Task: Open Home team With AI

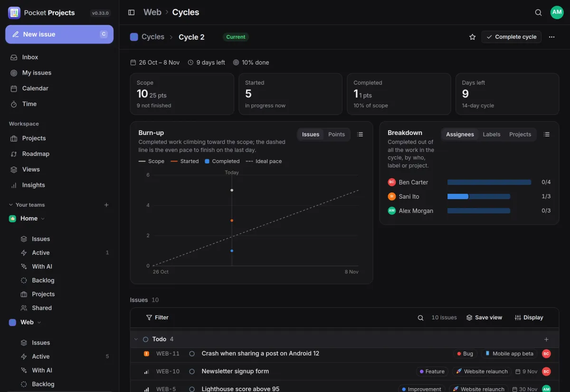Action: (x=64, y=267)
